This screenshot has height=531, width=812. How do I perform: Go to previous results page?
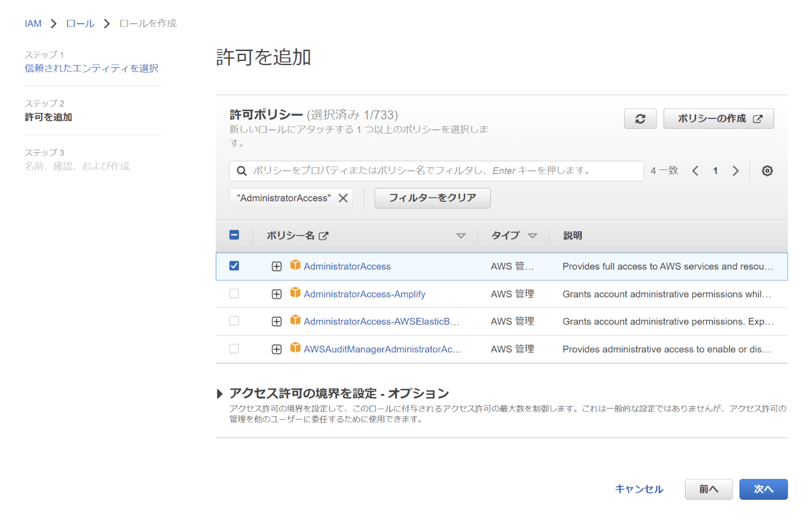[x=695, y=171]
